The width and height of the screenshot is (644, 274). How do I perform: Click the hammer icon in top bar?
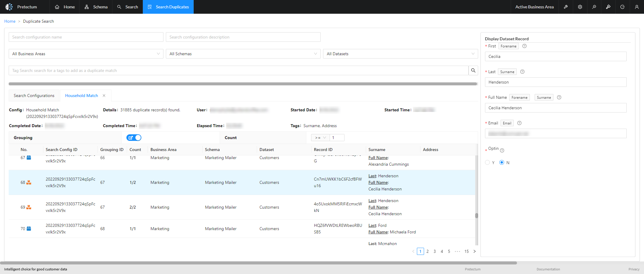[x=608, y=7]
